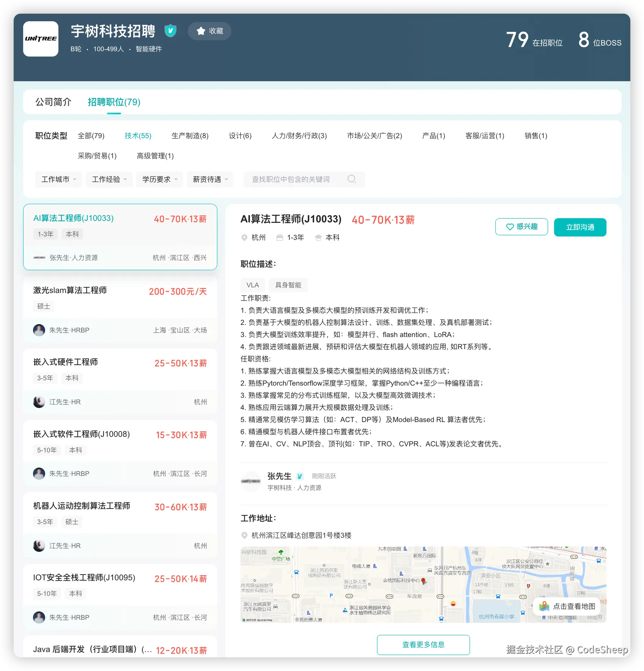Screen dimensions: 644x671
Task: Click the verified shield badge beside company name
Action: (x=170, y=31)
